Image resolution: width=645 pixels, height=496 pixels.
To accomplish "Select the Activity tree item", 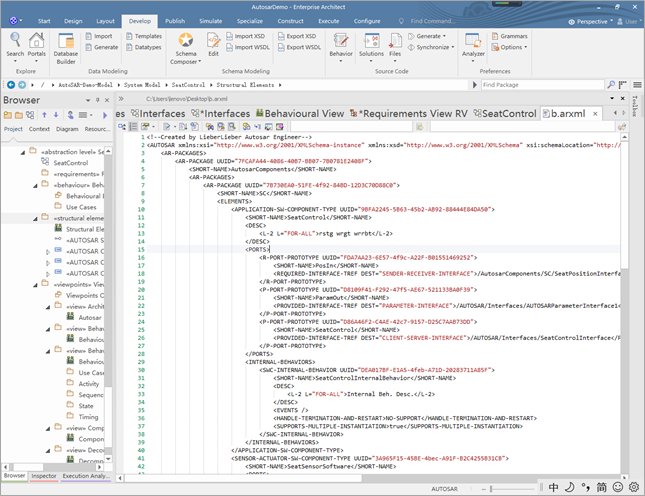I will point(89,384).
